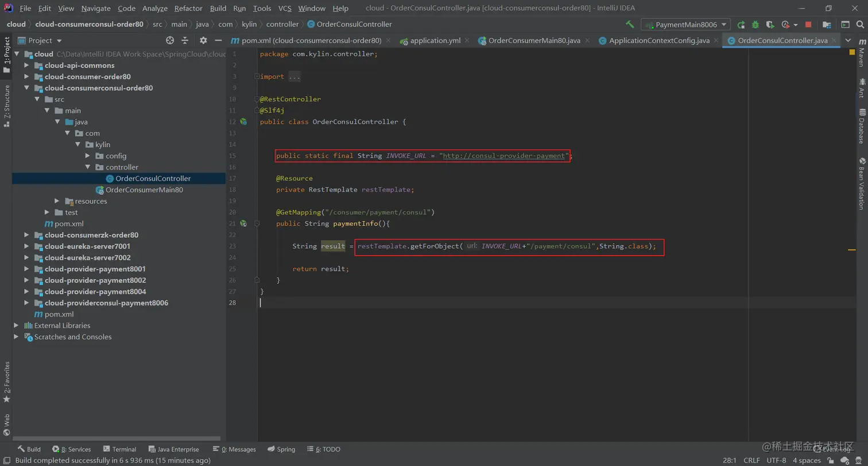
Task: Toggle the 1: Project side tool button
Action: tap(6, 55)
